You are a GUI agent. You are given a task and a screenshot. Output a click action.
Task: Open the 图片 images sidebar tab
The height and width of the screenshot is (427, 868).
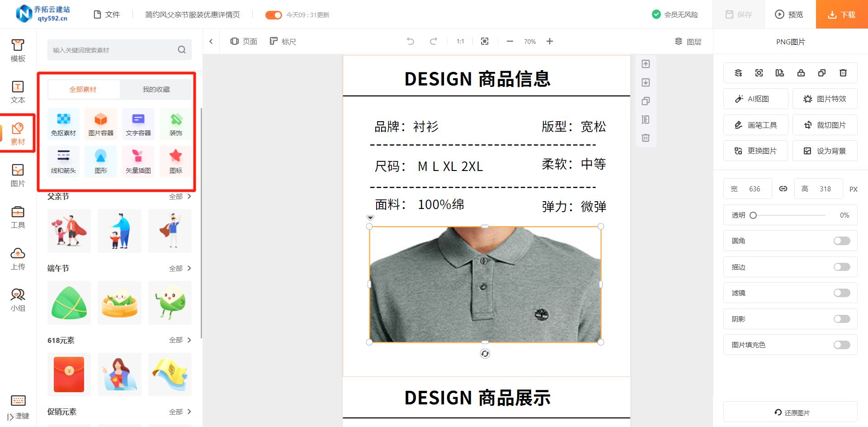pyautogui.click(x=18, y=175)
